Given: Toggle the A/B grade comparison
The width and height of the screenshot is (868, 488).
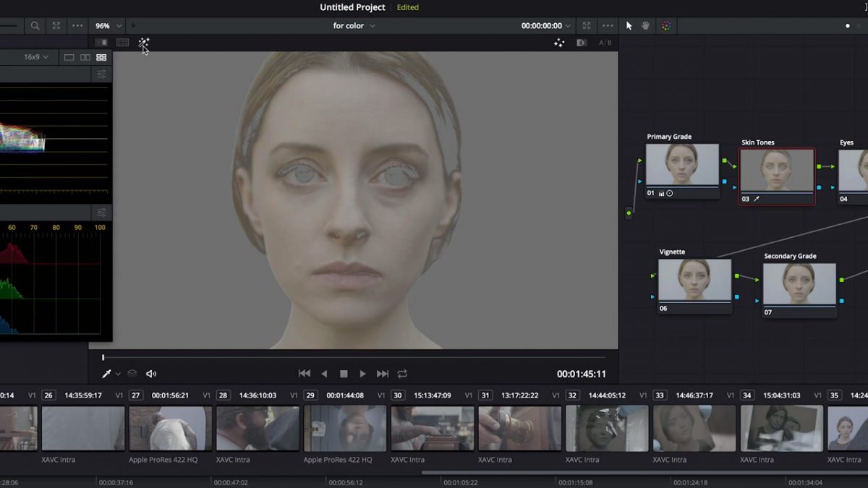Looking at the screenshot, I should tap(605, 43).
